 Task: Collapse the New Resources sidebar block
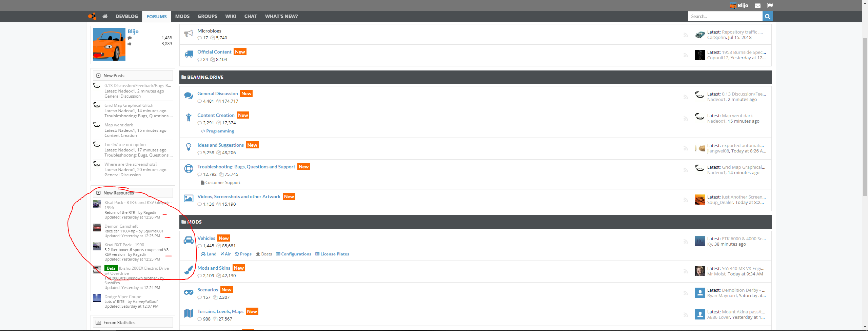coord(98,193)
